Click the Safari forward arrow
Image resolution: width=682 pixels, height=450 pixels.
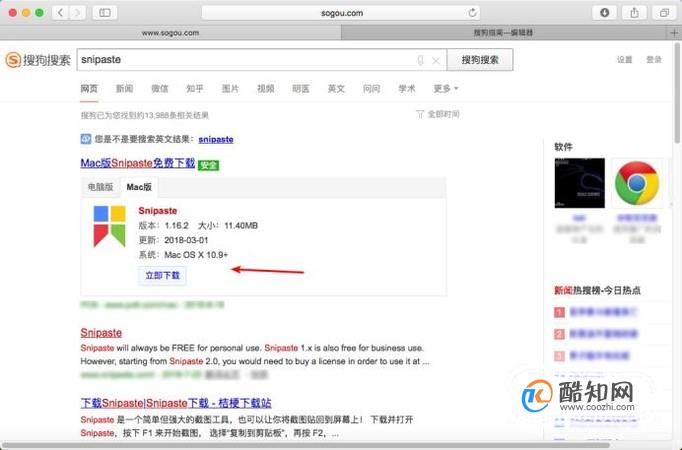[x=77, y=13]
